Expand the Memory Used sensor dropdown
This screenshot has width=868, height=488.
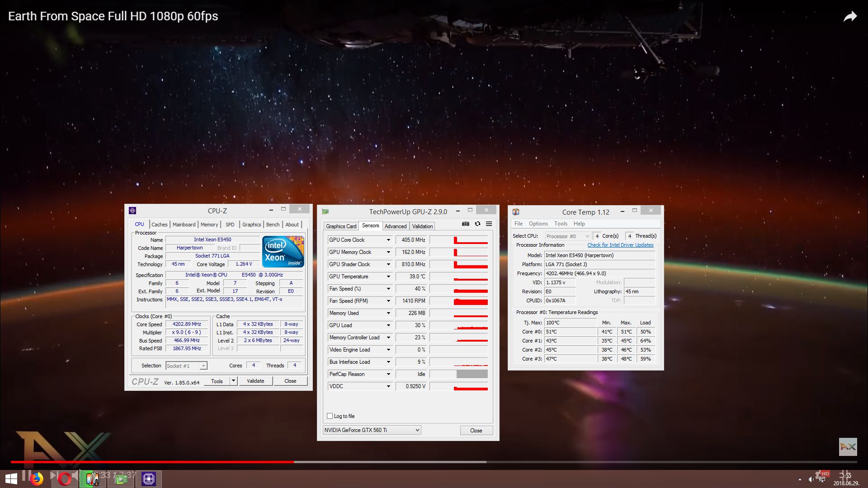[388, 313]
